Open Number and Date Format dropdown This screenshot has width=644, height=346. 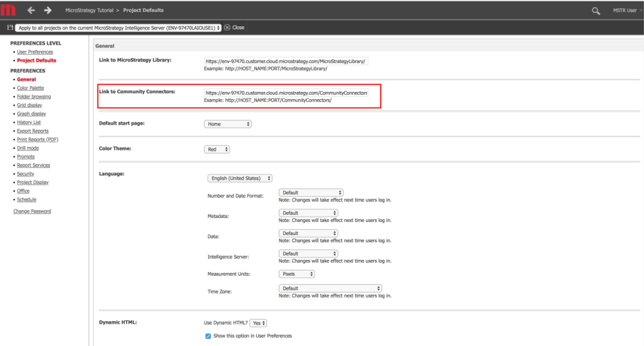click(x=311, y=192)
